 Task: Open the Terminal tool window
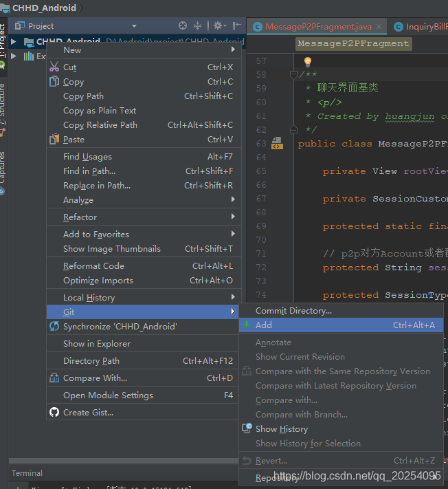click(27, 473)
